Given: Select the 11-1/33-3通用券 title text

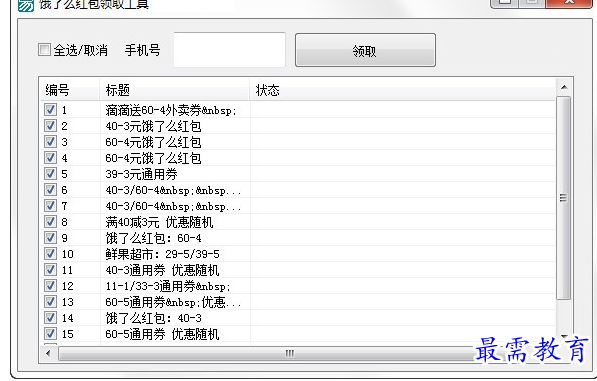Looking at the screenshot, I should click(x=168, y=286).
